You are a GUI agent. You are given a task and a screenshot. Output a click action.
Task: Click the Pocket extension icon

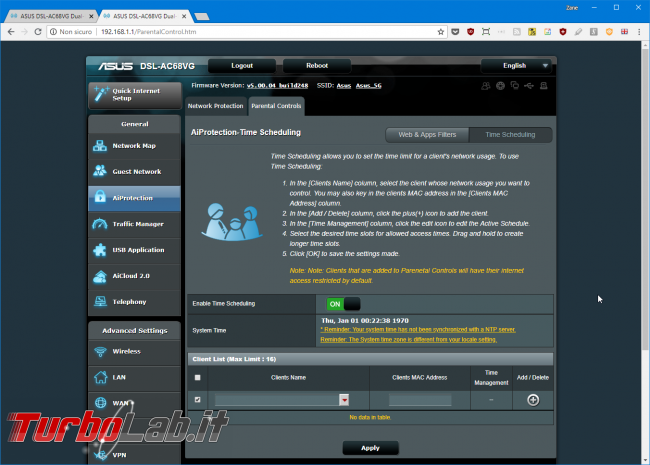coord(455,32)
